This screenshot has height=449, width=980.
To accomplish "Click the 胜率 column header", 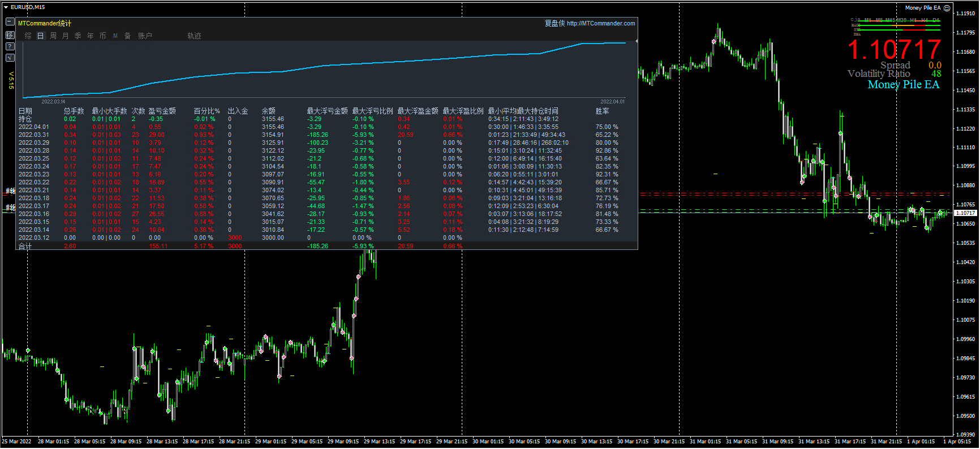I will pyautogui.click(x=603, y=111).
